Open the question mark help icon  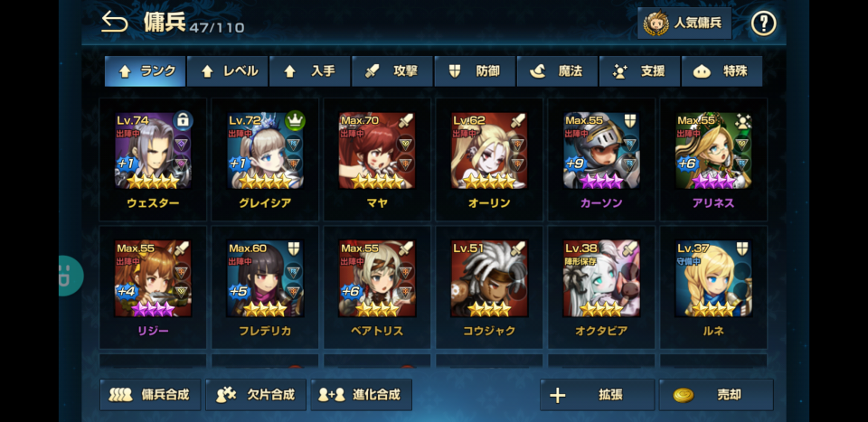pos(763,23)
